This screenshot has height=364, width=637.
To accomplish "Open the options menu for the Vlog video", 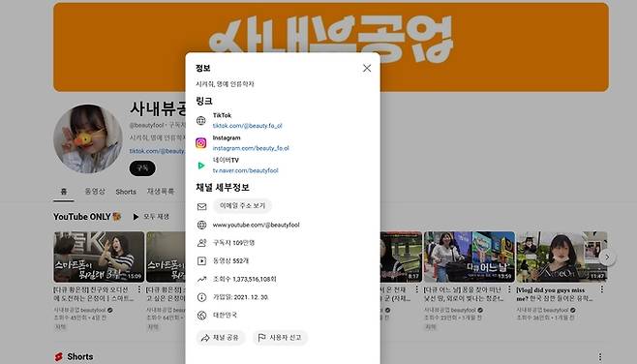I will (602, 289).
